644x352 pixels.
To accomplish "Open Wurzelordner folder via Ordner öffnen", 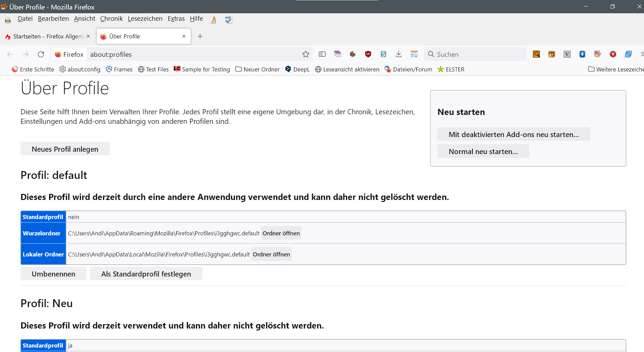I will pos(281,233).
